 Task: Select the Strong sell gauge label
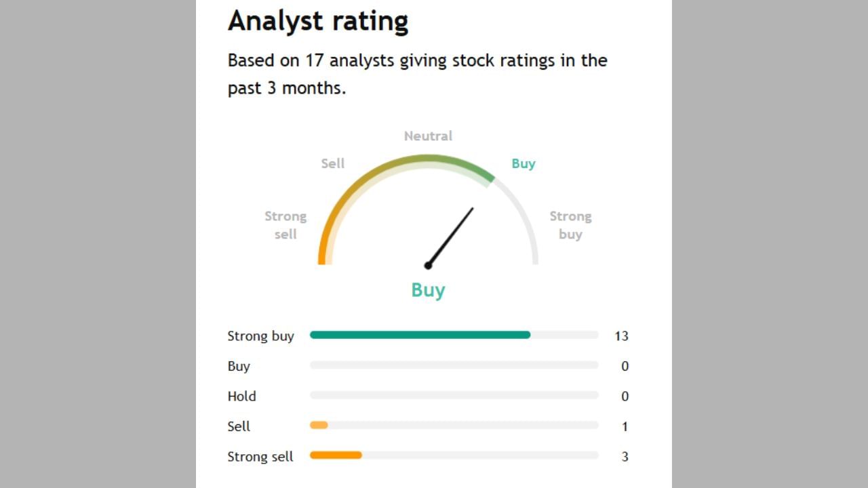[285, 225]
